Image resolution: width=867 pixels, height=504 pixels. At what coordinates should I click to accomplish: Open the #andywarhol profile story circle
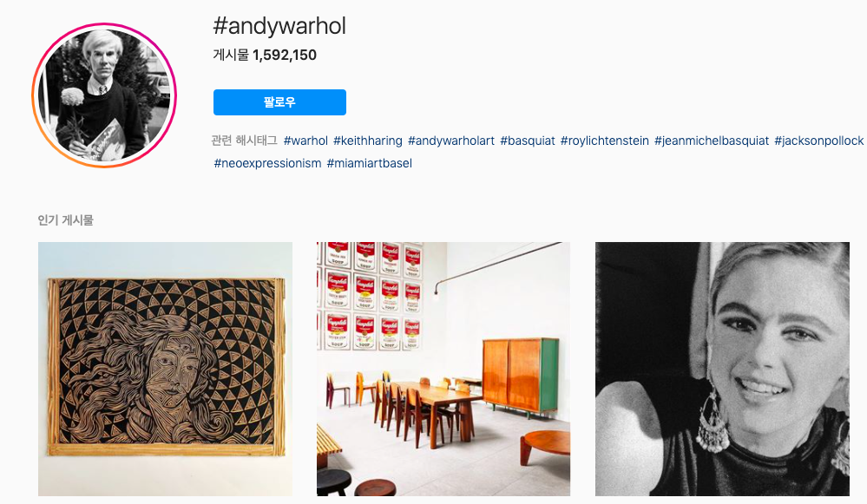click(x=104, y=95)
